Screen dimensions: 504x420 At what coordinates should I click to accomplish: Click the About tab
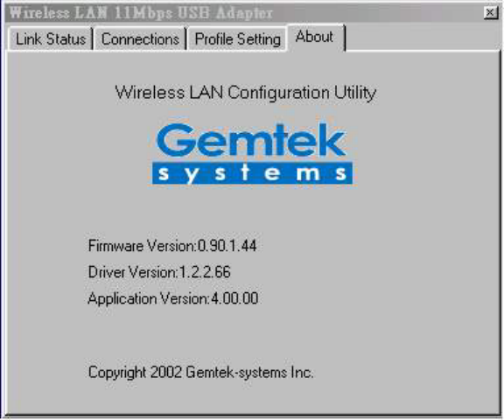point(316,37)
